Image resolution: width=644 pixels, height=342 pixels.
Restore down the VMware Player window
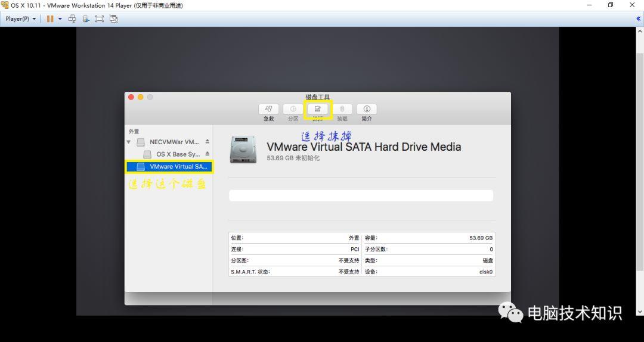pyautogui.click(x=611, y=5)
